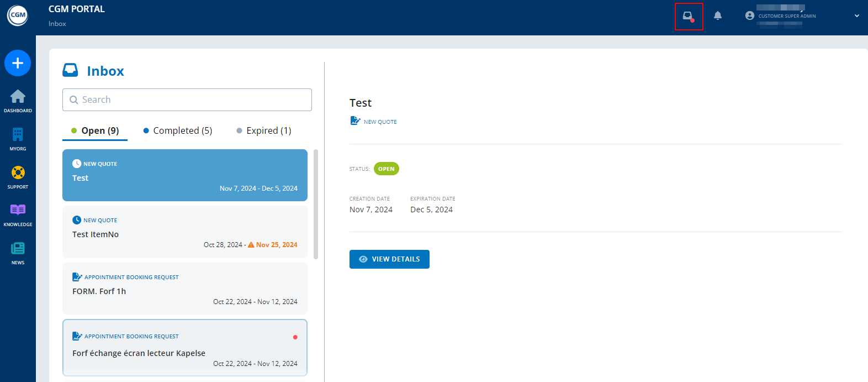Switch to the Completed (5) tab

pyautogui.click(x=177, y=131)
